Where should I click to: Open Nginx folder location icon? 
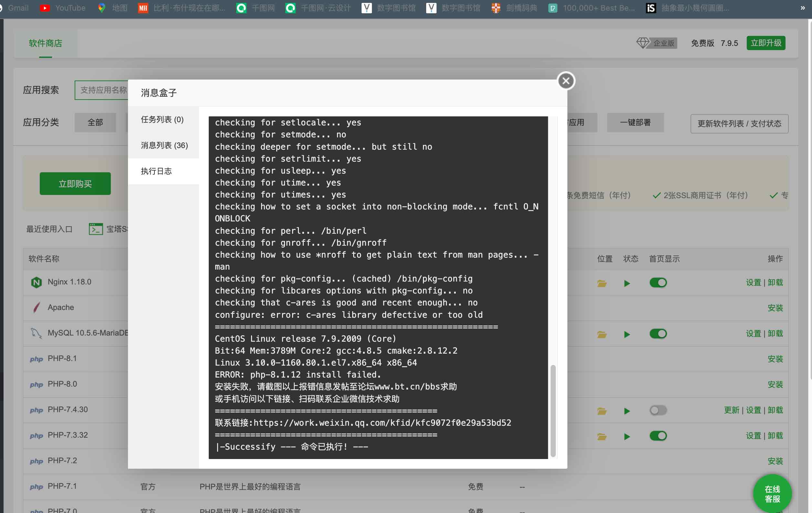click(x=602, y=283)
